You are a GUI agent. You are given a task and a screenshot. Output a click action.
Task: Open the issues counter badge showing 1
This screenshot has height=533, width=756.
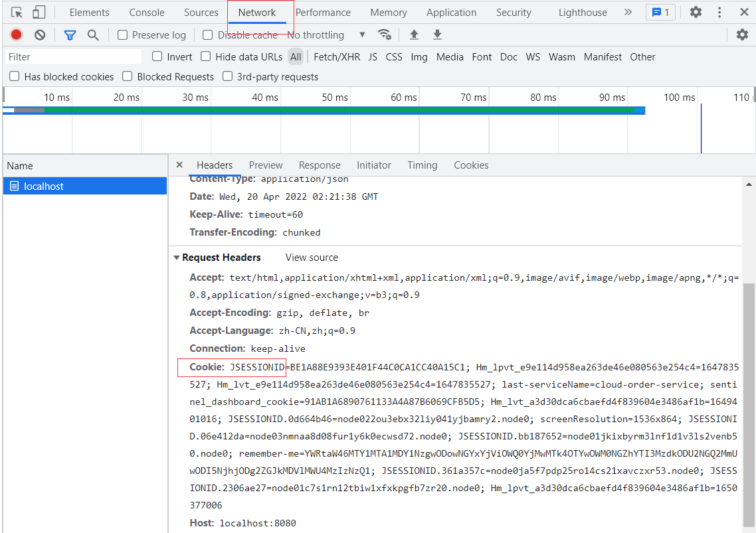[x=660, y=12]
